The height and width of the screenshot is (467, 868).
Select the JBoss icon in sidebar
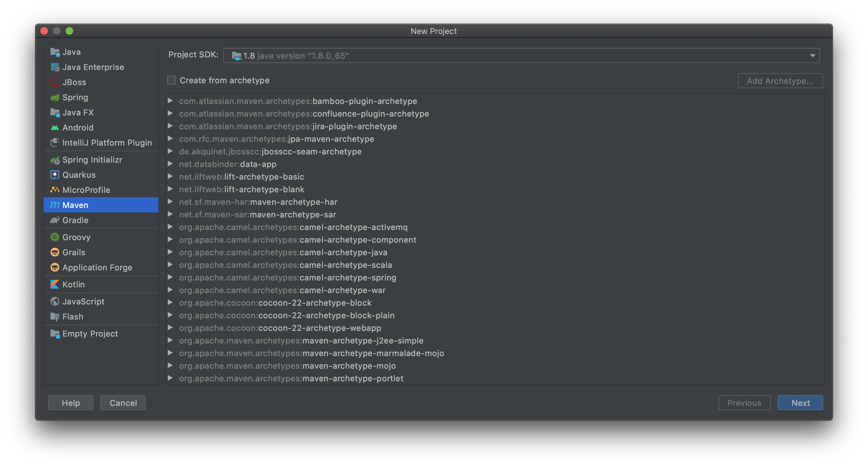(x=55, y=82)
